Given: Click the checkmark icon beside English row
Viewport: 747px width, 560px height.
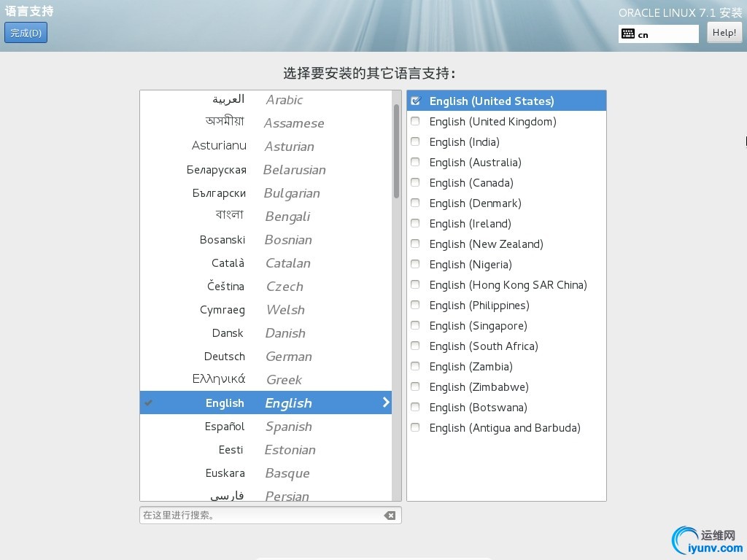Looking at the screenshot, I should [x=149, y=402].
